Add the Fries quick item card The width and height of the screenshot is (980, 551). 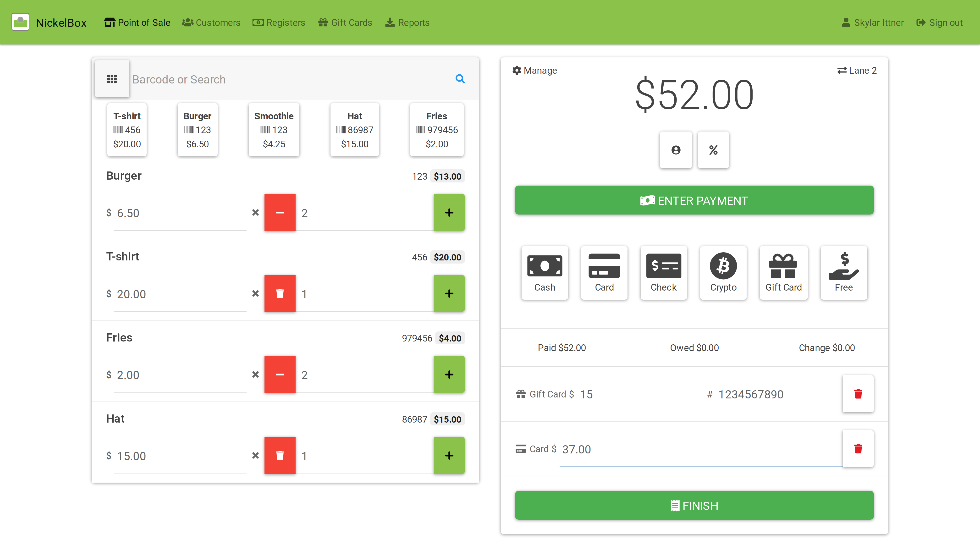tap(437, 130)
